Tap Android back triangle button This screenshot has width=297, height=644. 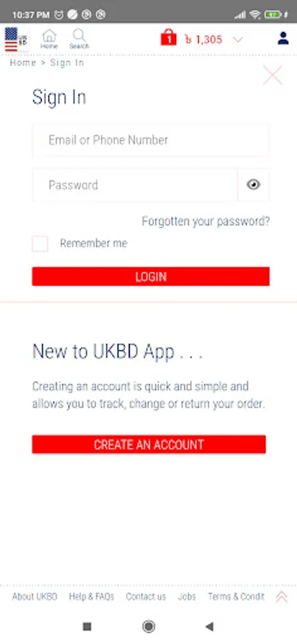[210, 626]
